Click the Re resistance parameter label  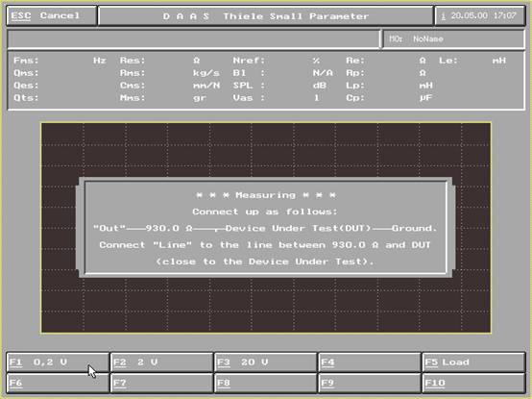click(x=355, y=61)
